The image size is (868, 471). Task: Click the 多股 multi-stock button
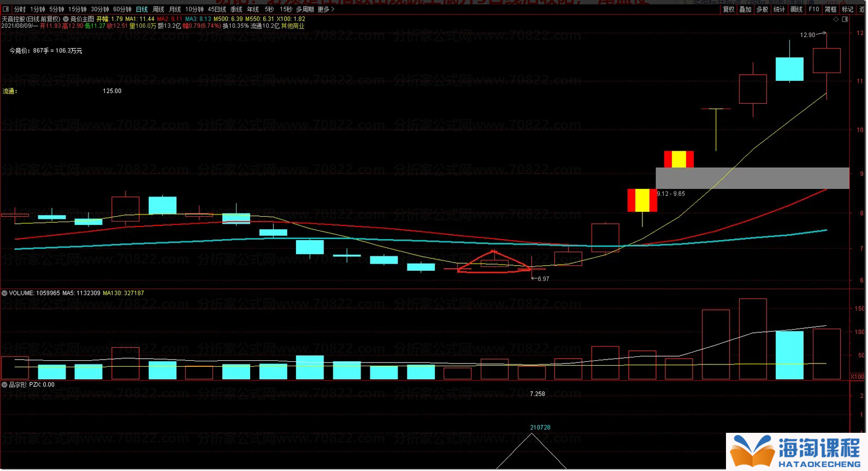pyautogui.click(x=763, y=9)
